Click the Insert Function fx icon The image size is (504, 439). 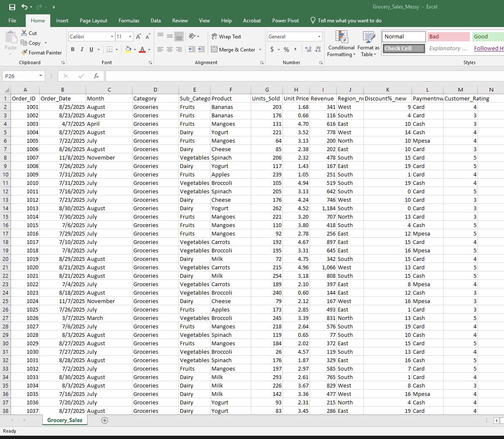pos(96,76)
